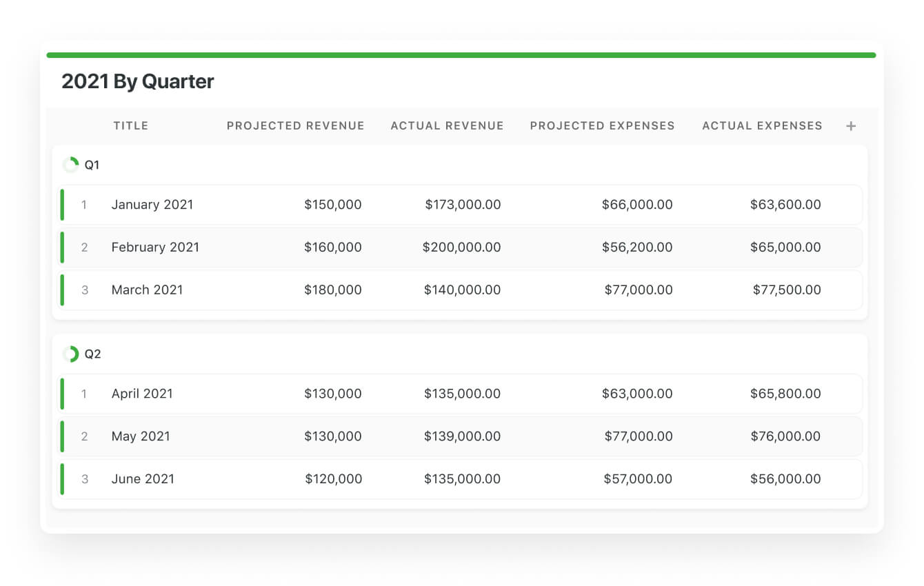The width and height of the screenshot is (924, 586).
Task: Select the Actual Expenses column header
Action: 762,125
